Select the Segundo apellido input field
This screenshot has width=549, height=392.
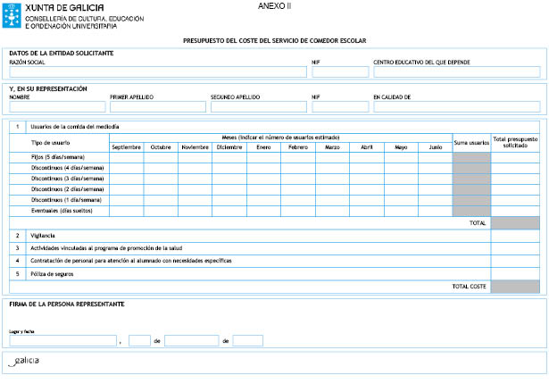pyautogui.click(x=257, y=107)
